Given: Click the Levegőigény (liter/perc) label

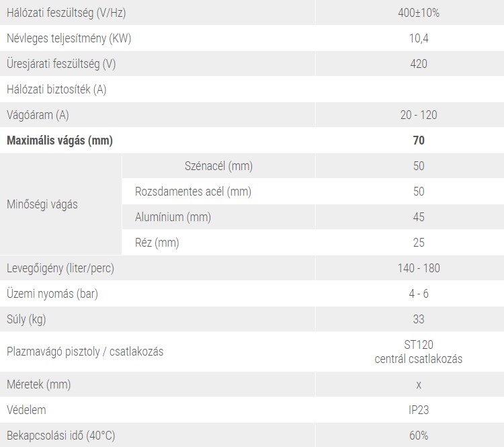Looking at the screenshot, I should tap(60, 268).
